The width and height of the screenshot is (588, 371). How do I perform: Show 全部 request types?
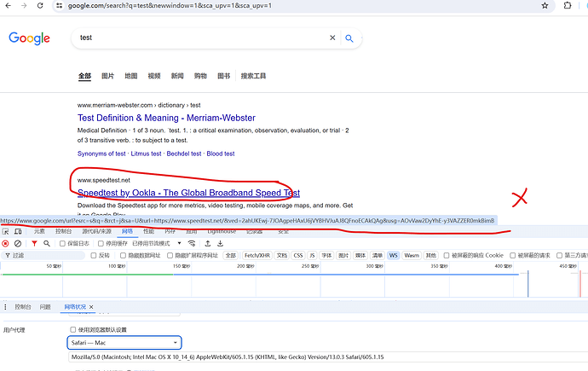[231, 256]
